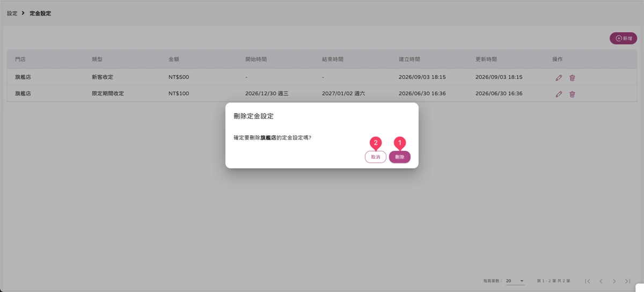Delete the 限定期間收定 row via trash icon
The image size is (644, 292).
[572, 94]
